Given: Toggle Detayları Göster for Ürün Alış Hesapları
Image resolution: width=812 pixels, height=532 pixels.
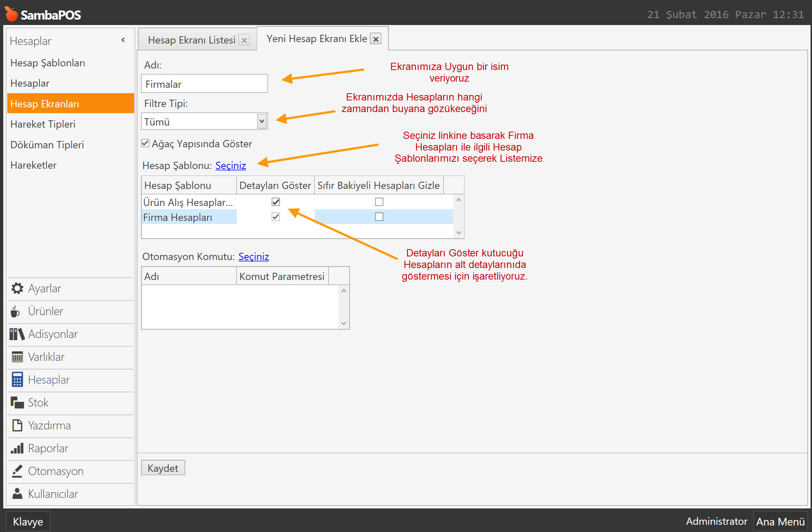Looking at the screenshot, I should 276,202.
